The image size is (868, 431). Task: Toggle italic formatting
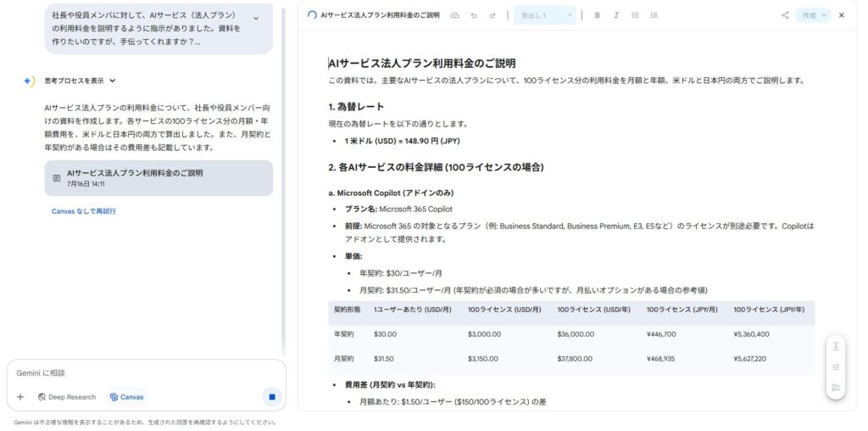click(x=616, y=15)
